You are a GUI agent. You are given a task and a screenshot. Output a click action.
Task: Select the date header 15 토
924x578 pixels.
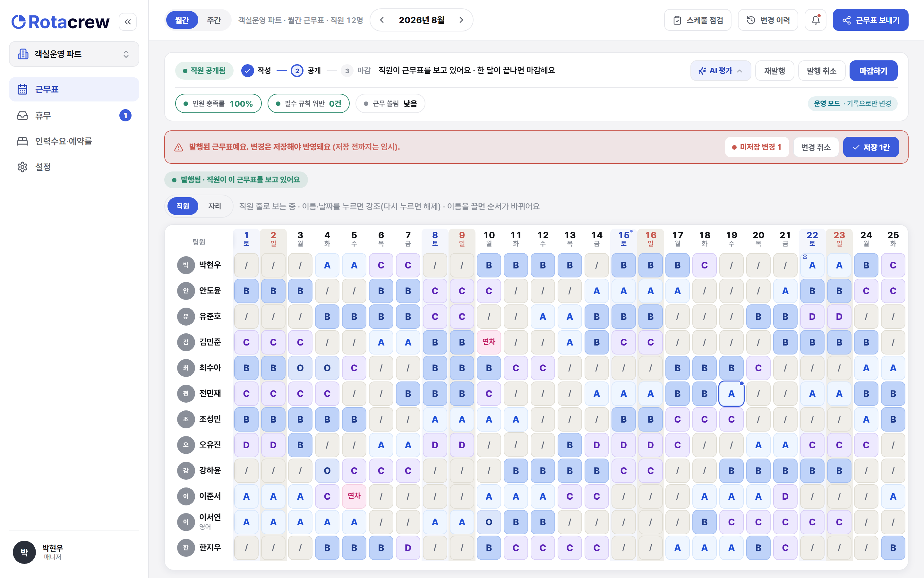[x=623, y=239]
